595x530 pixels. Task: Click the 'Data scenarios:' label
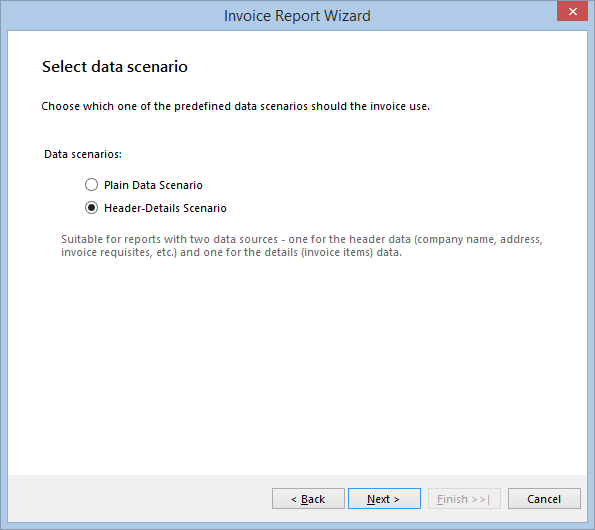(x=83, y=154)
